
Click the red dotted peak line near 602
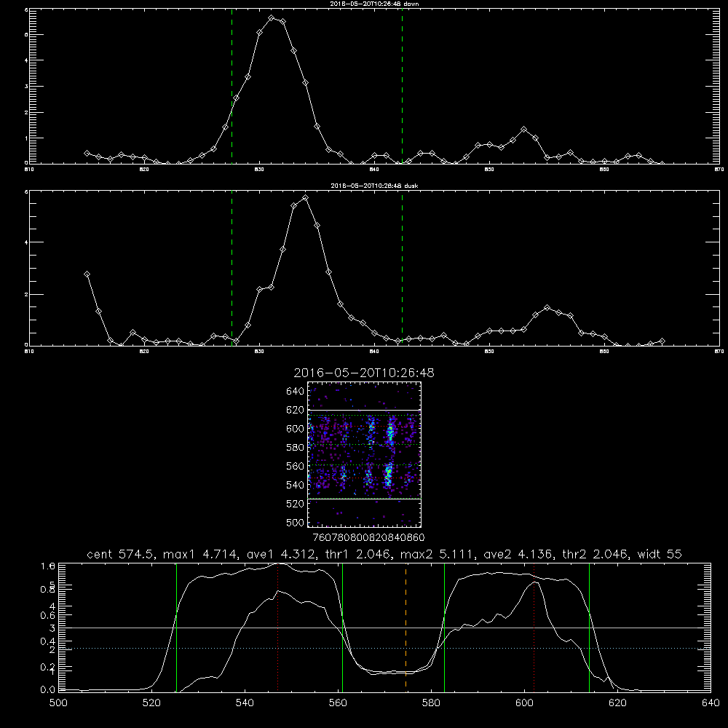[534, 627]
